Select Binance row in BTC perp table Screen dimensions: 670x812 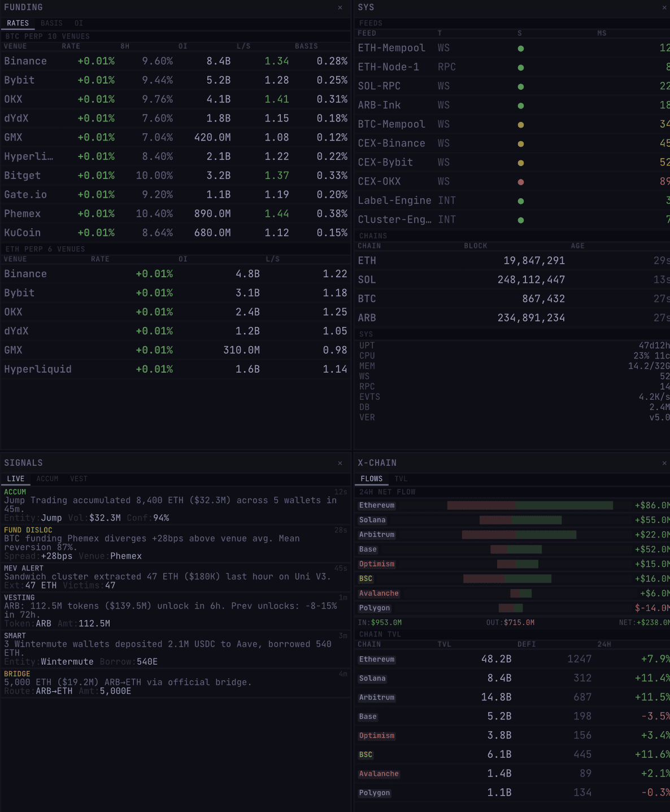pos(176,61)
